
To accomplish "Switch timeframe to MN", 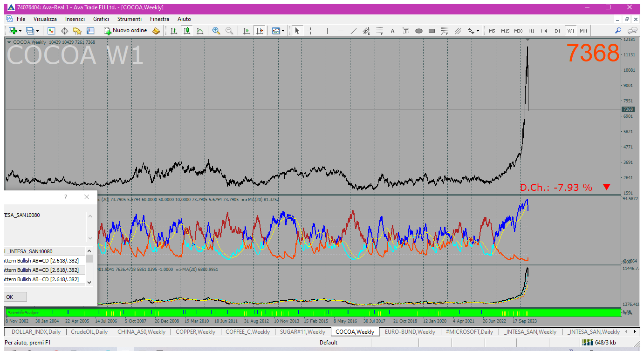I will click(x=583, y=31).
